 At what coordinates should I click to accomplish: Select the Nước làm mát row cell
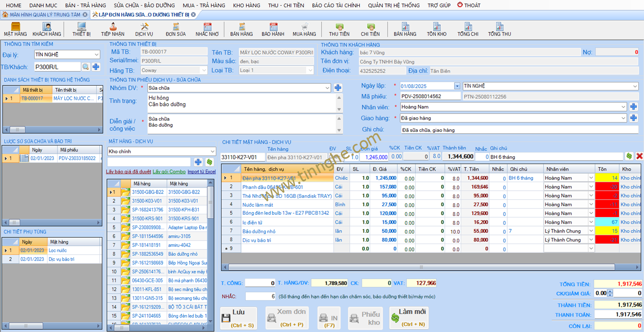click(287, 205)
